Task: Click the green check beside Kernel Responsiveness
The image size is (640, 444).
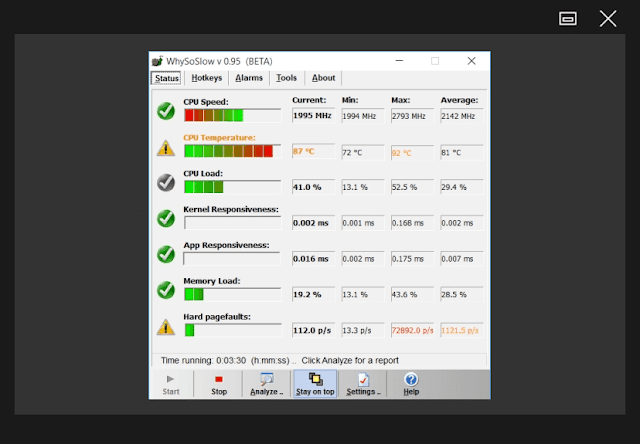Action: [166, 218]
